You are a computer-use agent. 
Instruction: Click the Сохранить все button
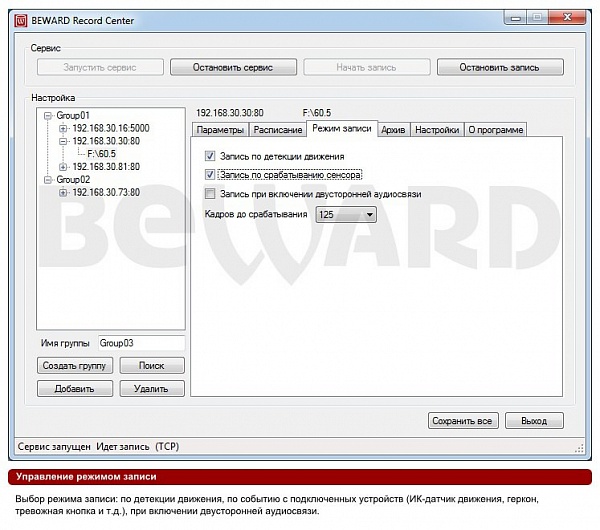[x=463, y=421]
